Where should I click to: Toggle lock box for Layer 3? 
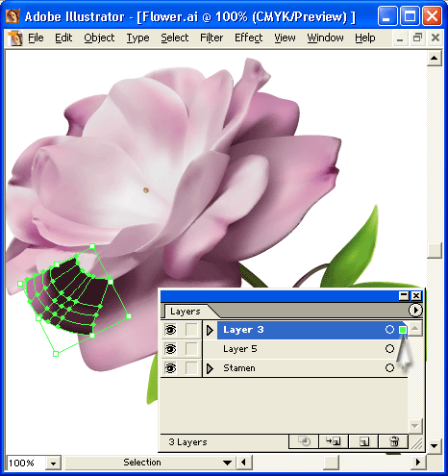pyautogui.click(x=191, y=330)
